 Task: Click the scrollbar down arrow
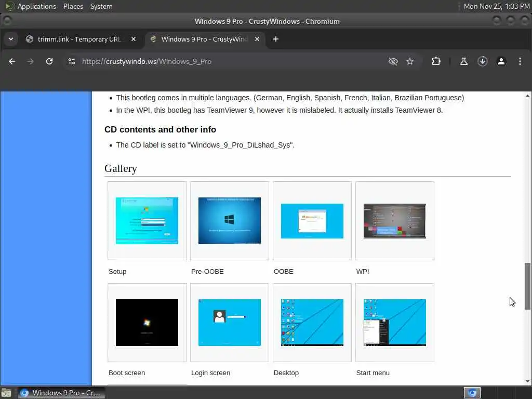coord(527,381)
